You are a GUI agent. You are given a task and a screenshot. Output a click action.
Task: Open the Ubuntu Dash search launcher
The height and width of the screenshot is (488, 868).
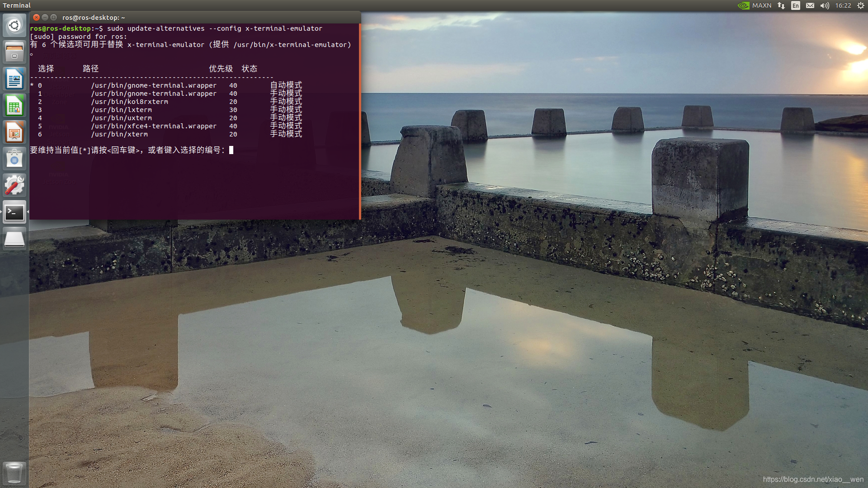(x=14, y=25)
